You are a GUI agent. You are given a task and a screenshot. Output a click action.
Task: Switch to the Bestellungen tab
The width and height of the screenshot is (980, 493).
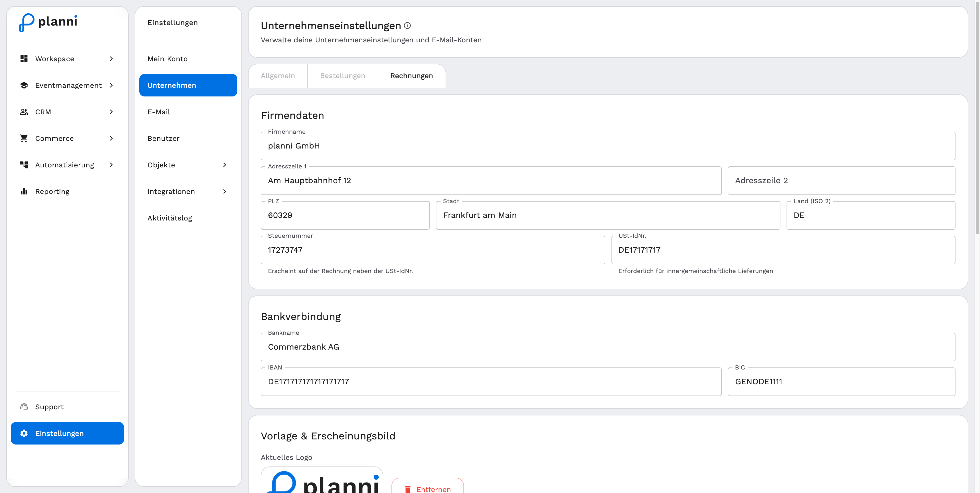click(342, 76)
